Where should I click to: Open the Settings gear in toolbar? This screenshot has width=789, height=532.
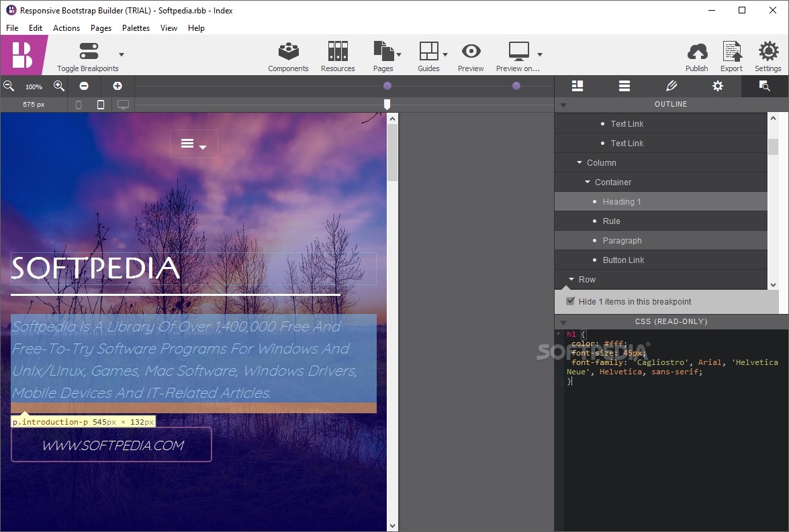point(768,51)
